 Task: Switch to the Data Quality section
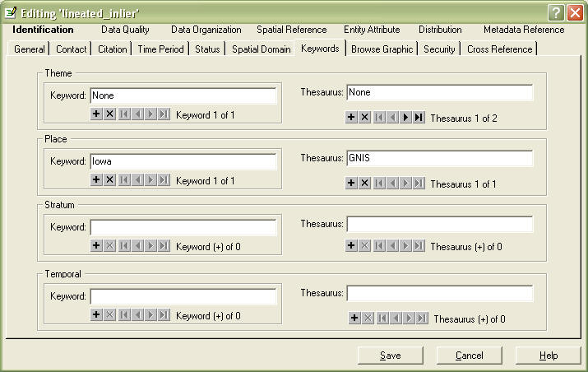[125, 30]
